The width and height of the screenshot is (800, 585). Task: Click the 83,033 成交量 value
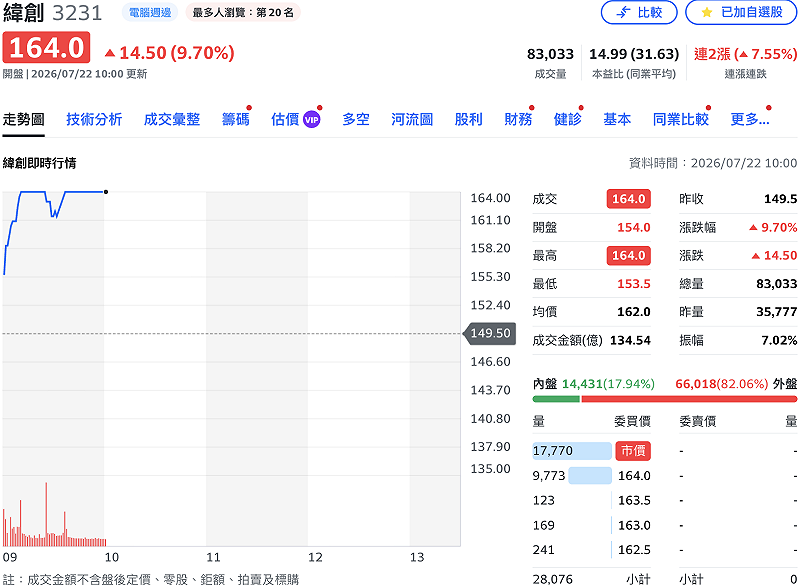pyautogui.click(x=550, y=54)
